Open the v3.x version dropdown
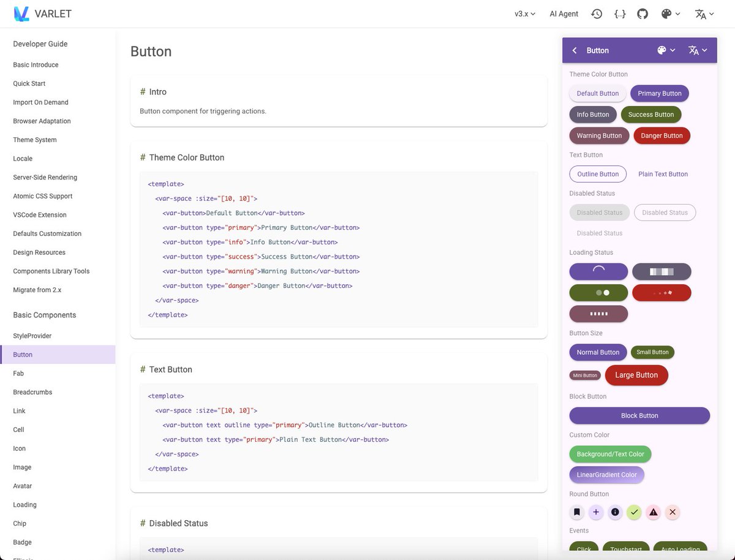 (x=525, y=13)
